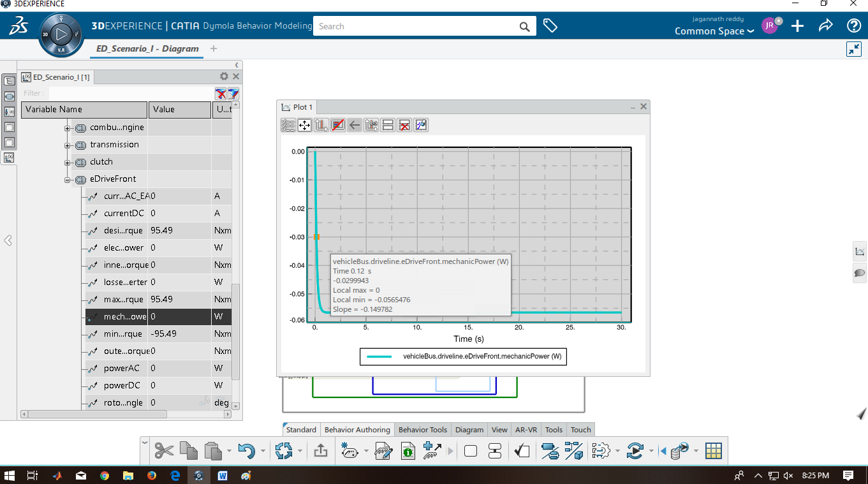Toggle the fullscreen expand icon at top right
The width and height of the screenshot is (868, 484).
point(854,49)
